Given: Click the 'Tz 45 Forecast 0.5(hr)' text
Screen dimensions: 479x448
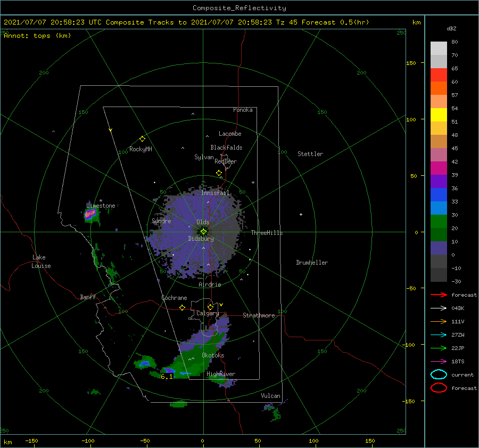Looking at the screenshot, I should pyautogui.click(x=323, y=22).
